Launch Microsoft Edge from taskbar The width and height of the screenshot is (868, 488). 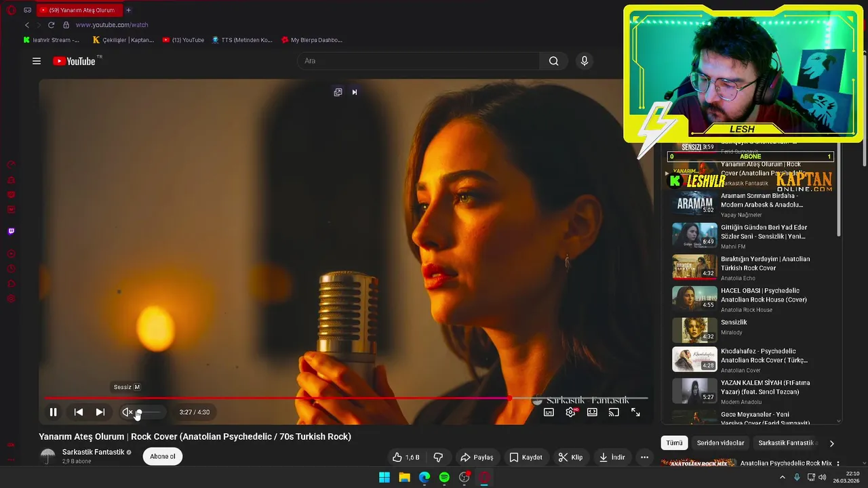coord(425,477)
